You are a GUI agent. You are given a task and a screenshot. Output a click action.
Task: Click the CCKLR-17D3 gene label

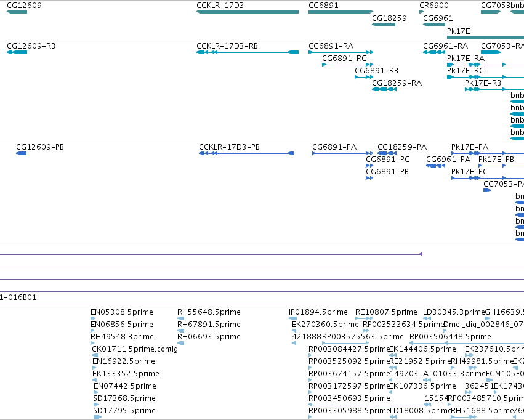[x=220, y=6]
